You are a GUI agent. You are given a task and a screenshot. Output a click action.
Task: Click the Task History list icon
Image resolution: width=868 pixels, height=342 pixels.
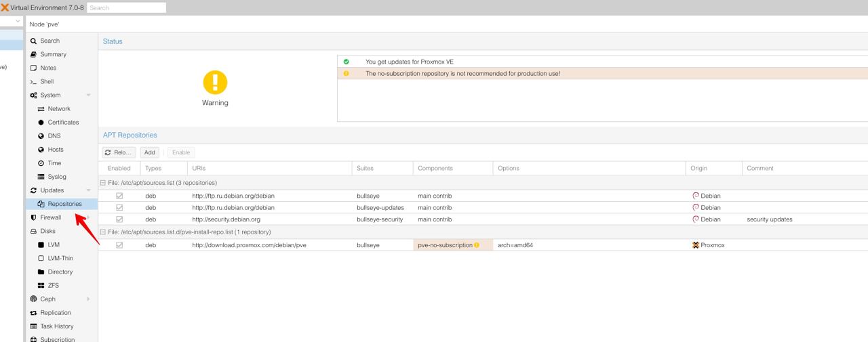[x=33, y=326]
